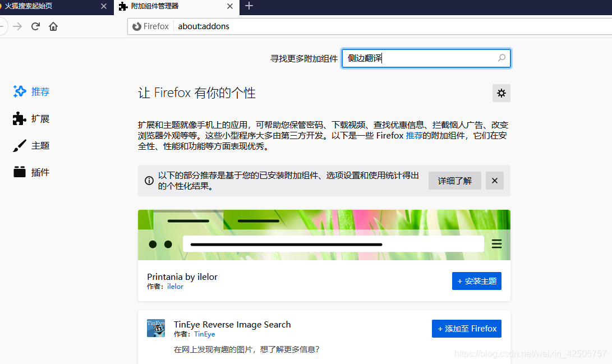Click the 安装主题 button
The width and height of the screenshot is (612, 364).
(x=477, y=281)
